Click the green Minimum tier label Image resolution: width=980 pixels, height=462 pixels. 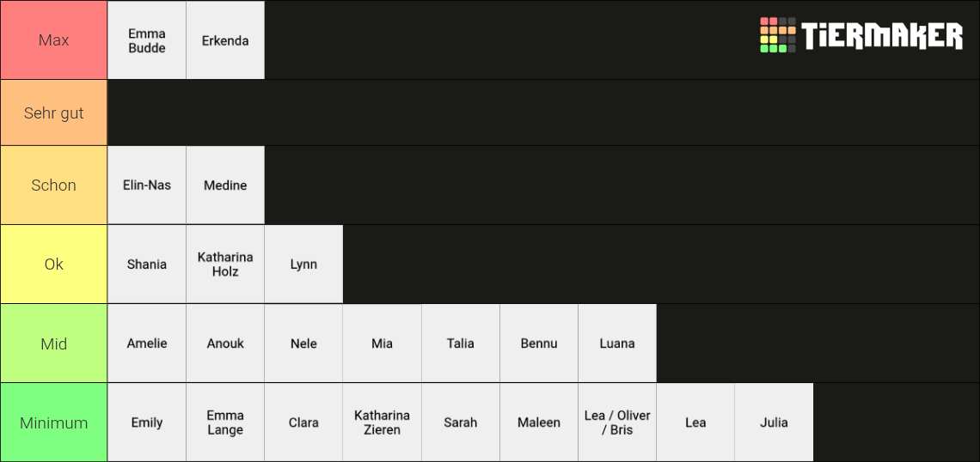[x=54, y=422]
